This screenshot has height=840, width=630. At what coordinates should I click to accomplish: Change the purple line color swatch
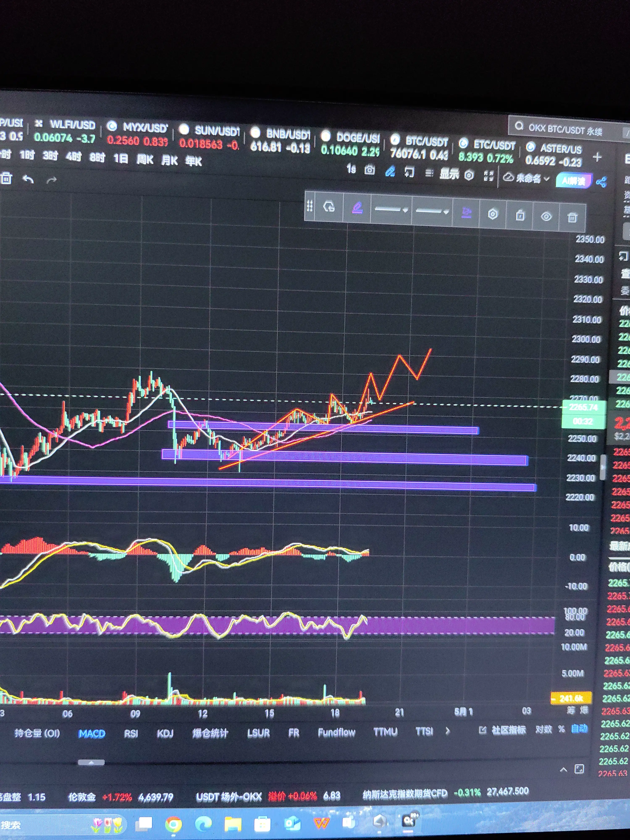[357, 208]
